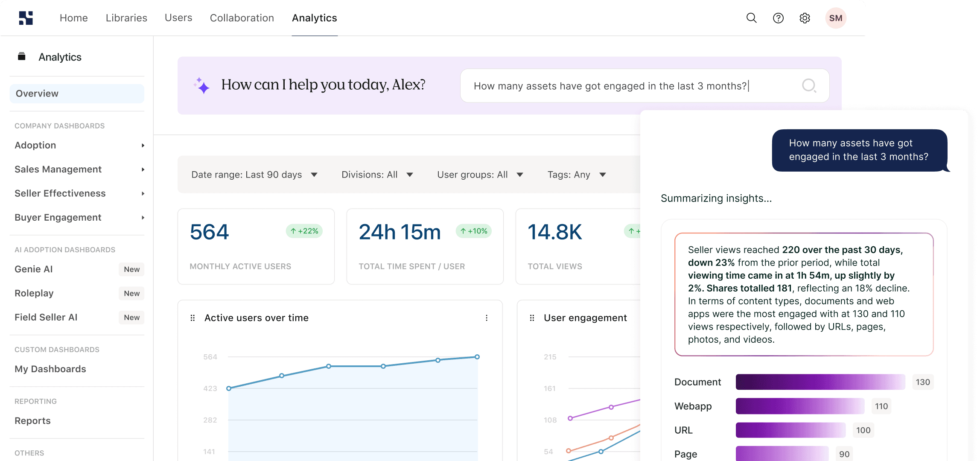
Task: Click the New badge next to Genie AI
Action: tap(131, 269)
